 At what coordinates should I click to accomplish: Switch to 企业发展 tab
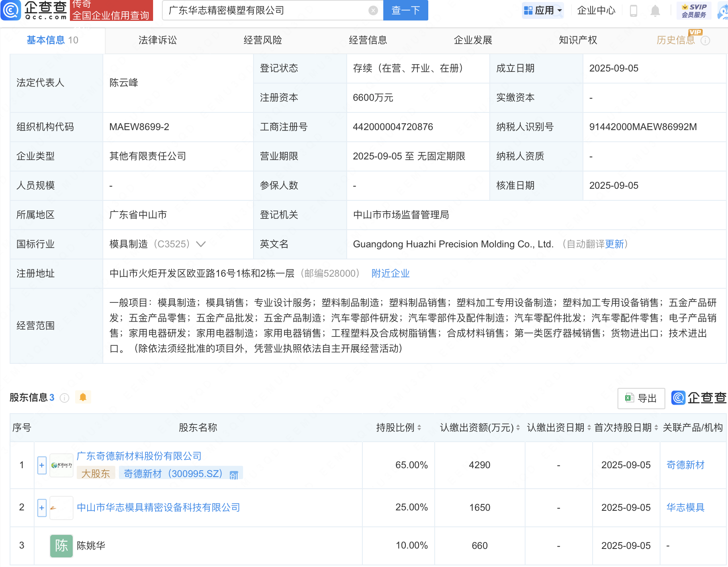pyautogui.click(x=473, y=40)
